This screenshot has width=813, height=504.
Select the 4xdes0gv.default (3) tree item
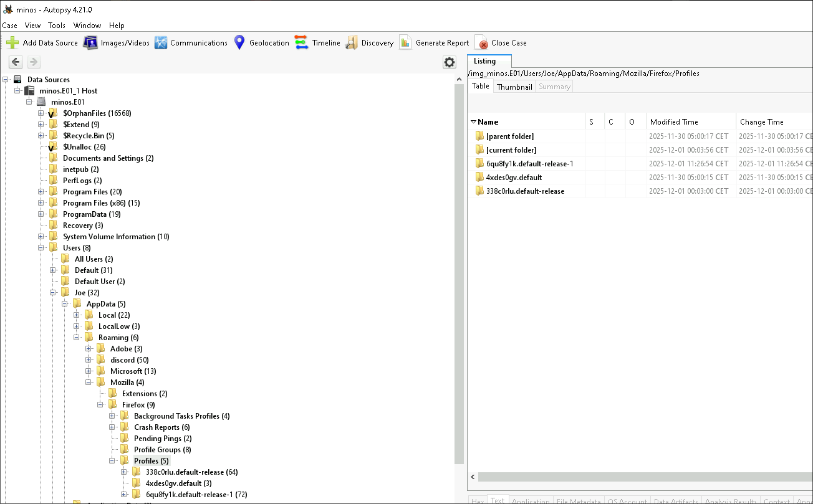tap(179, 483)
